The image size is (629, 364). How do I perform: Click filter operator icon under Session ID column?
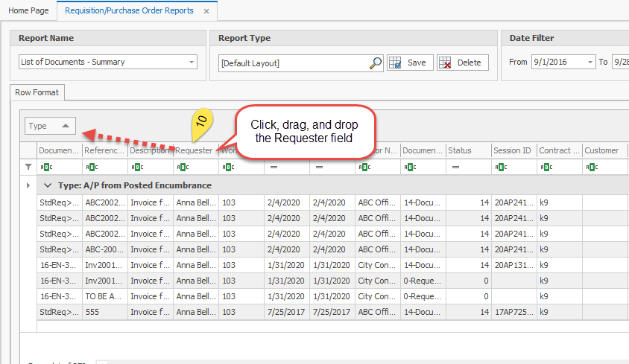pyautogui.click(x=499, y=167)
